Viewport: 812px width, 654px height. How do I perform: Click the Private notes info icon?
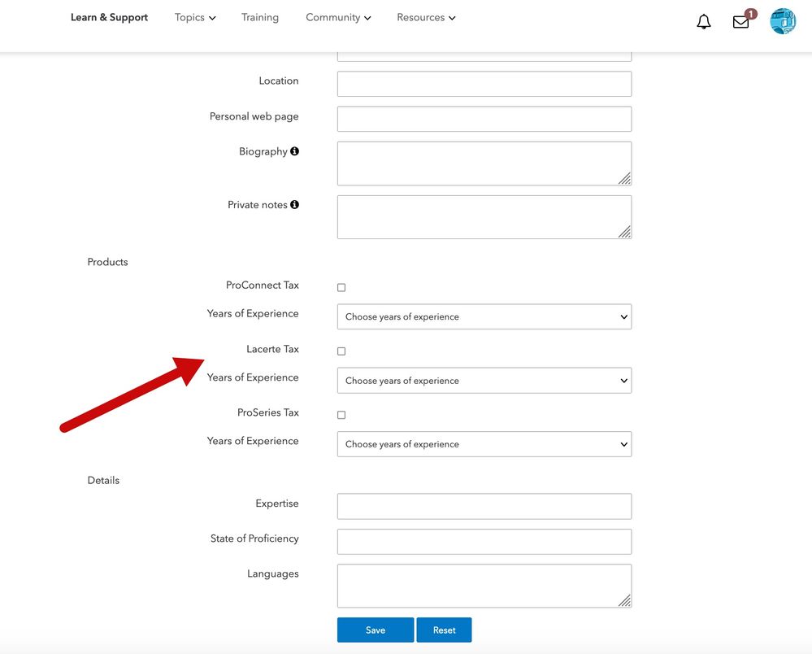coord(294,205)
